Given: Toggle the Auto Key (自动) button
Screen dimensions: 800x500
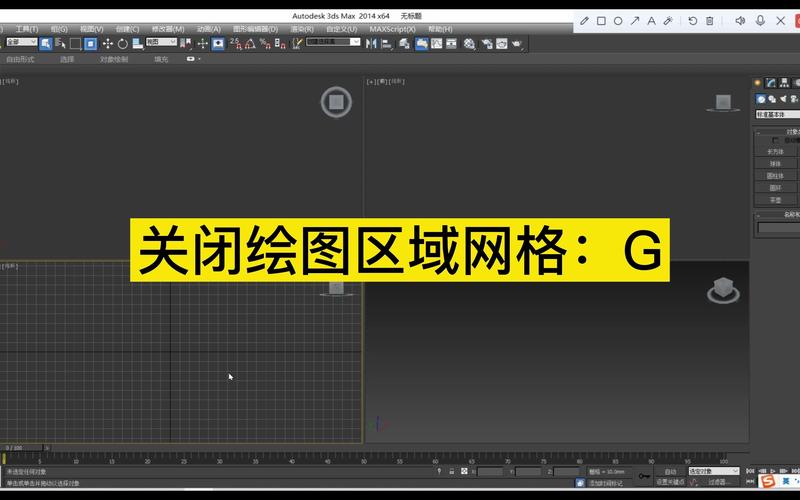Looking at the screenshot, I should point(669,471).
